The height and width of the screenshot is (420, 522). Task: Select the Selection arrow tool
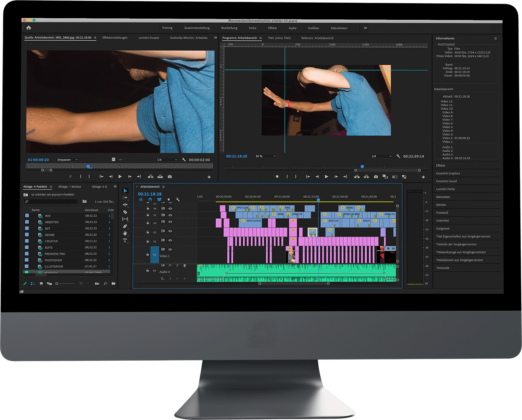pyautogui.click(x=125, y=190)
